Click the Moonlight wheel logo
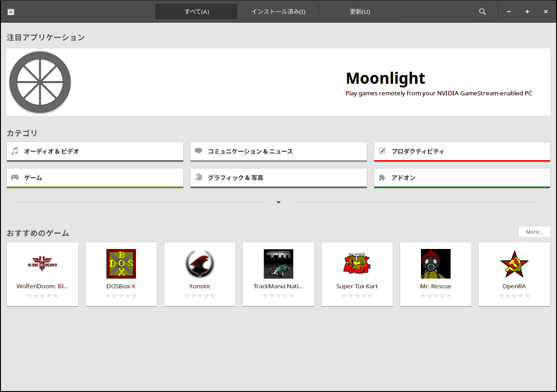The height and width of the screenshot is (392, 557). tap(40, 82)
